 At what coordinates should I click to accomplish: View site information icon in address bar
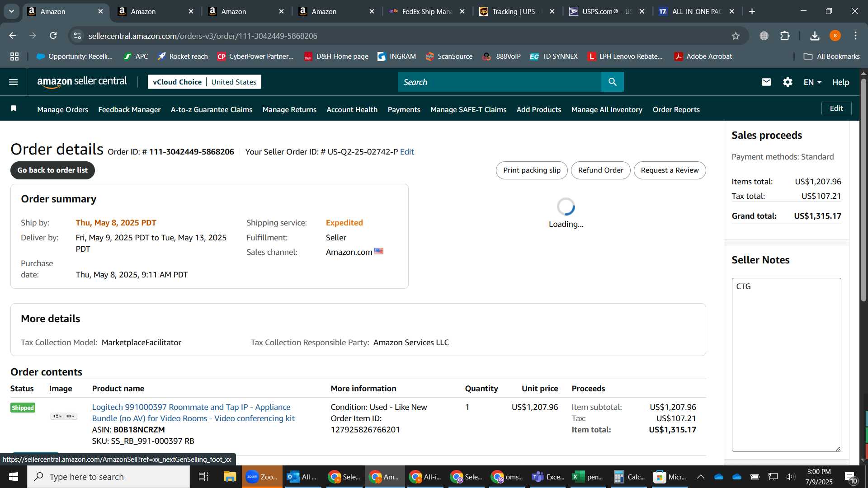(x=78, y=36)
